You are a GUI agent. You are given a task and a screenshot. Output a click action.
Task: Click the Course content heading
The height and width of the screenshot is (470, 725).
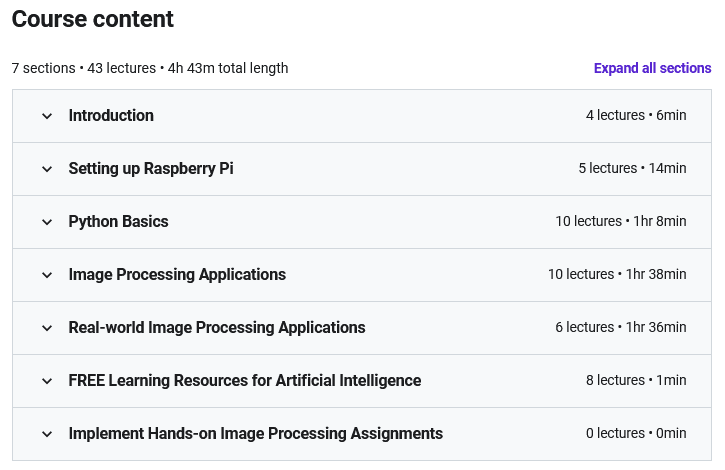coord(93,19)
